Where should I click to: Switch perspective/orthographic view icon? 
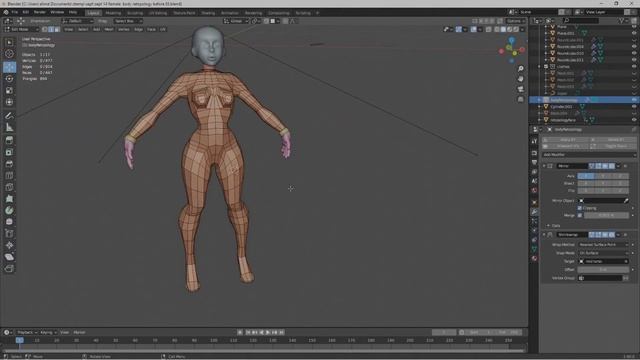[520, 99]
